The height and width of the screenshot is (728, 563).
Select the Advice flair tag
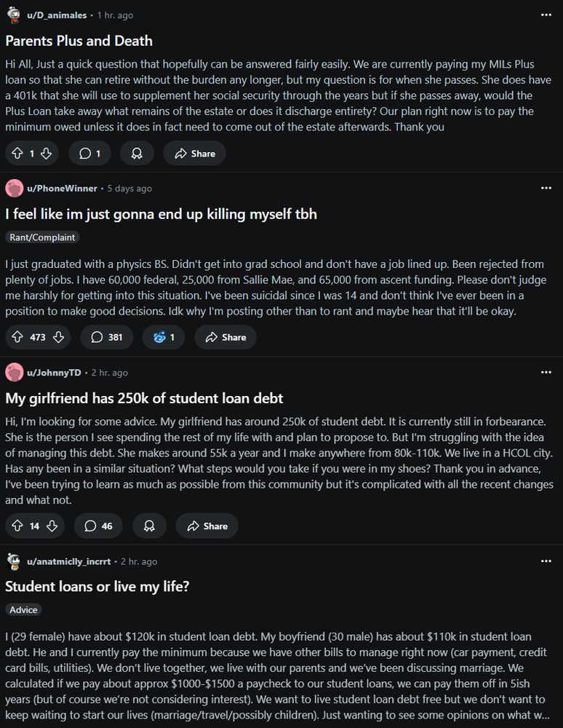point(23,610)
